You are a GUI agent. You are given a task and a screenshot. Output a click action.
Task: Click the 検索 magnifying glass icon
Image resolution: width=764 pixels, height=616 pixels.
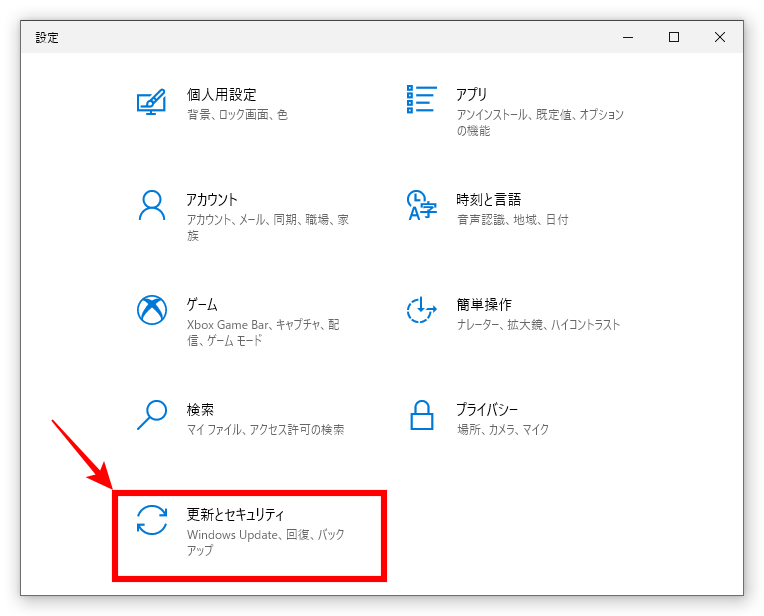(x=152, y=415)
